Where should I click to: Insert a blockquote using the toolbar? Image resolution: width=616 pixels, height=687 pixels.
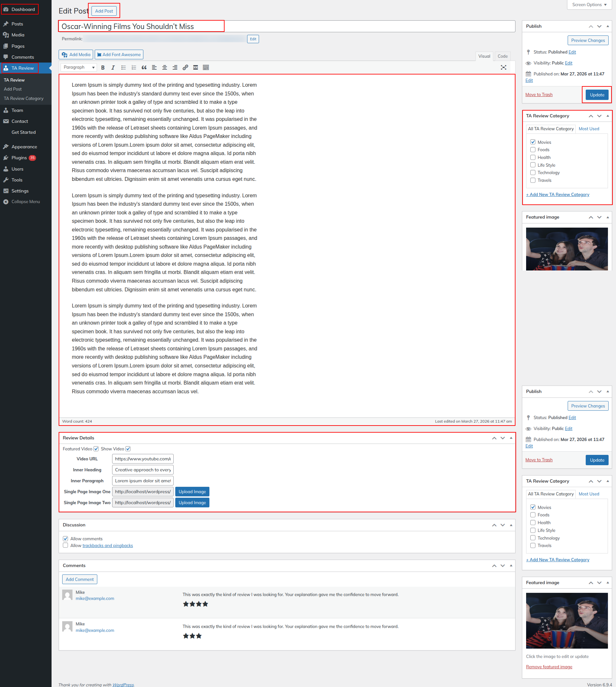tap(144, 68)
